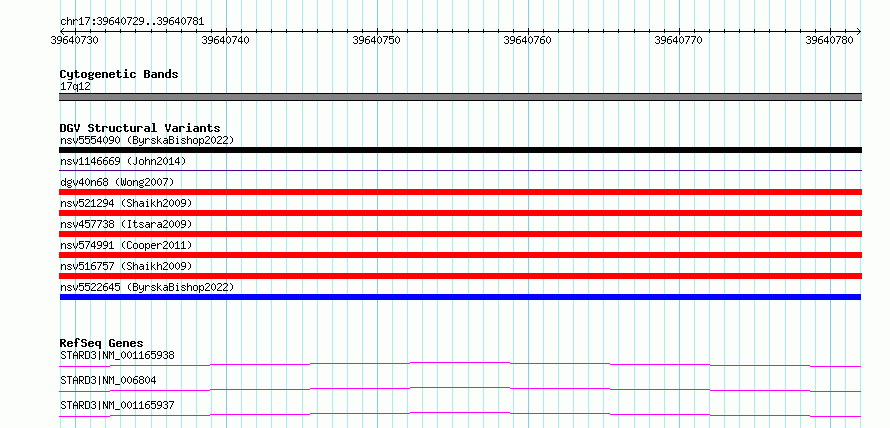This screenshot has width=890, height=428.
Task: Open variant nsv457738 (Itsara2009) label
Action: (126, 224)
